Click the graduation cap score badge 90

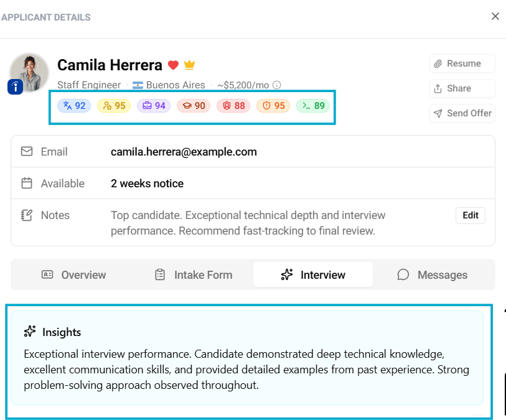tap(194, 106)
